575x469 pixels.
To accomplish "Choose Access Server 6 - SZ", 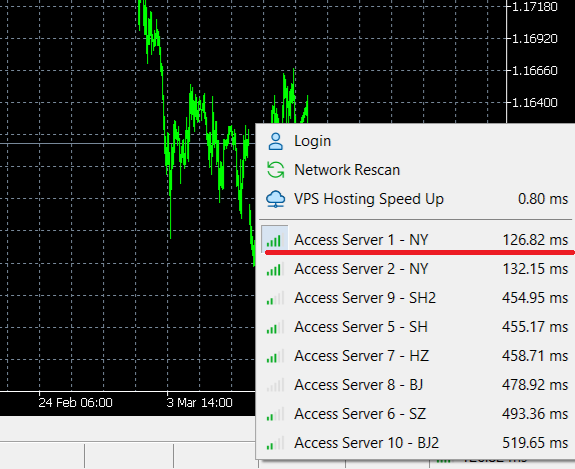I will pos(416,414).
